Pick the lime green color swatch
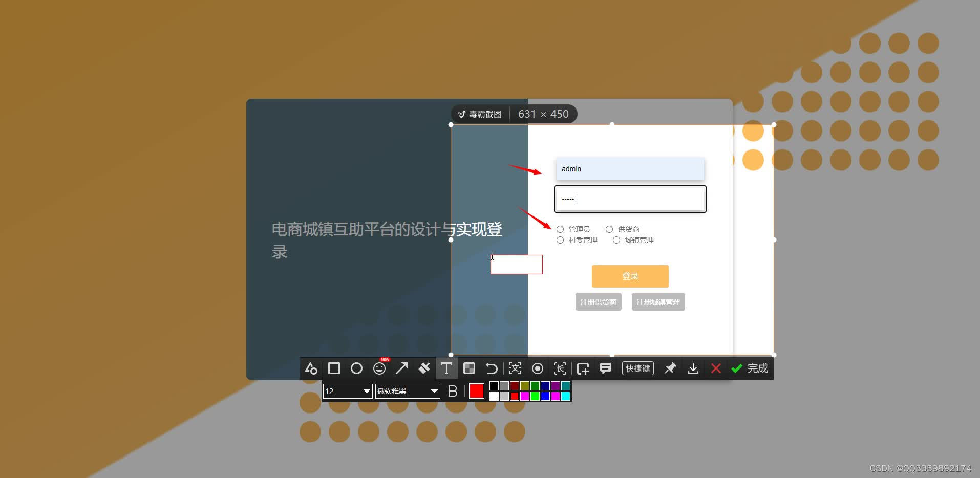The width and height of the screenshot is (980, 478). 535,396
